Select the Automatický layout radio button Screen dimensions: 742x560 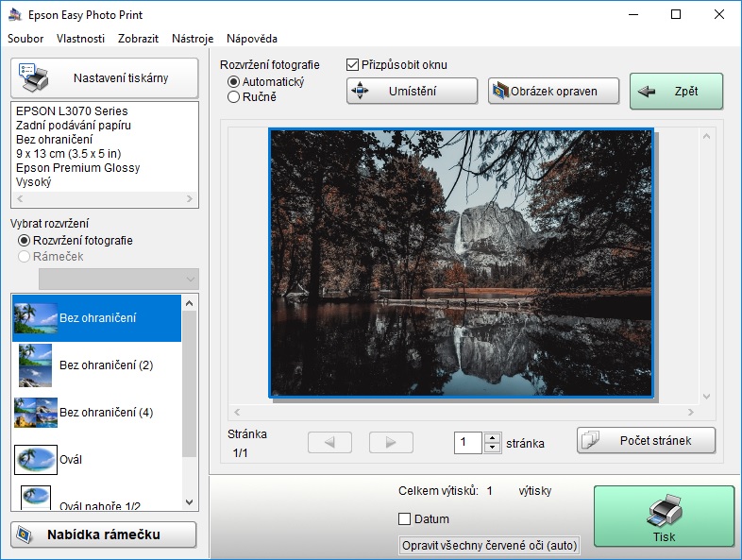click(233, 82)
